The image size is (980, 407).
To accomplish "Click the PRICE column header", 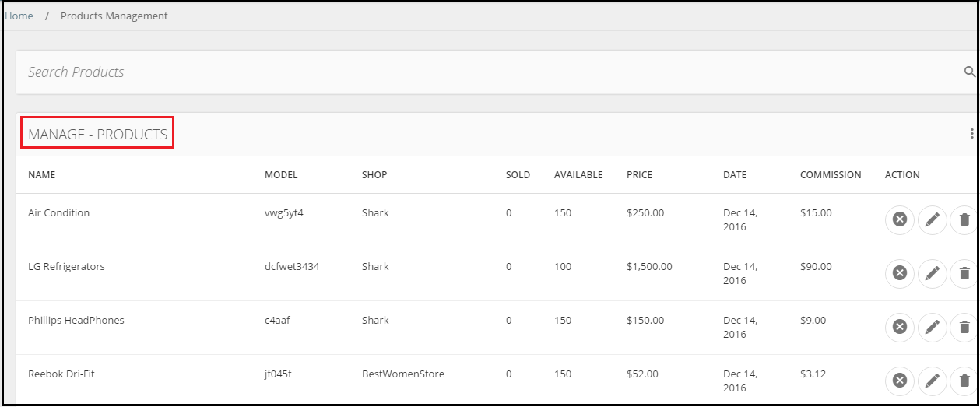I will point(640,175).
